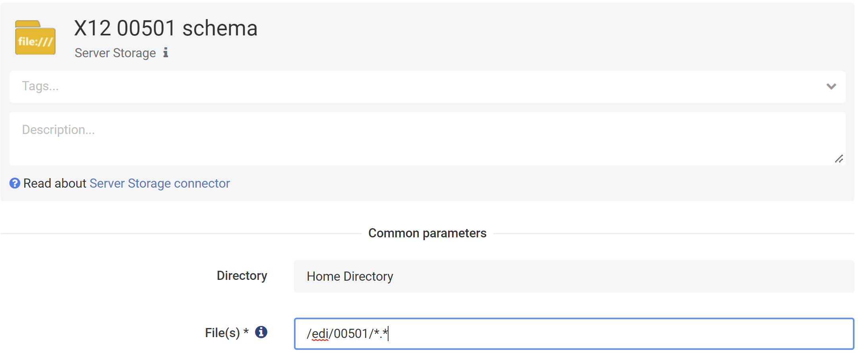Click the 'Read about' help text
This screenshot has height=361, width=868.
pos(54,183)
